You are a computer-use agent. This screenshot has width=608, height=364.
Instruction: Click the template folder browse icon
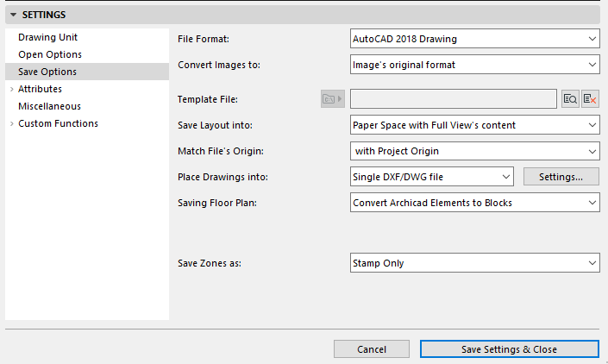tap(331, 99)
